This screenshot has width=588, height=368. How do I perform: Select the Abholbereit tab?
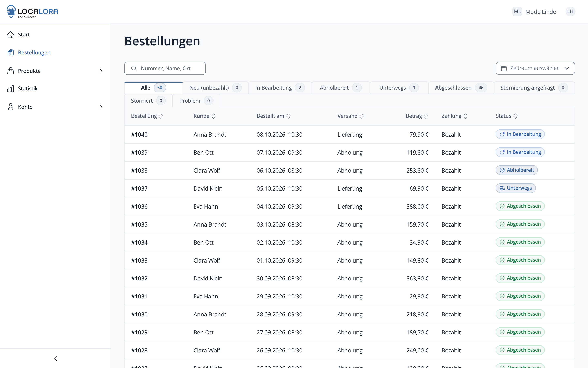tap(341, 88)
